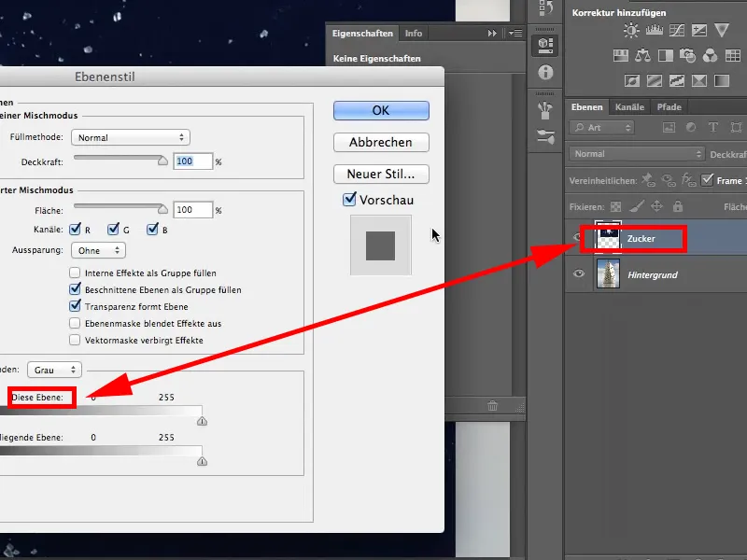Screen dimensions: 747x560
Task: Open the Info panel icon
Action: pos(545,73)
